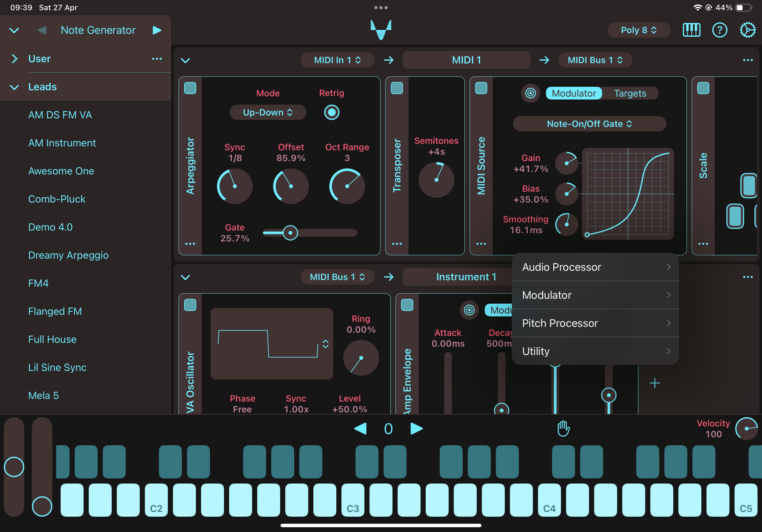The width and height of the screenshot is (762, 532).
Task: Open the on-screen keyboard toggle icon
Action: (x=691, y=30)
